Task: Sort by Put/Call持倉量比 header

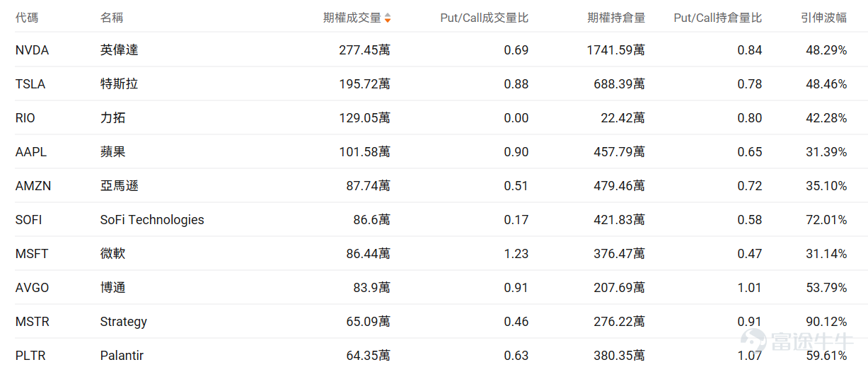Action: pyautogui.click(x=718, y=18)
